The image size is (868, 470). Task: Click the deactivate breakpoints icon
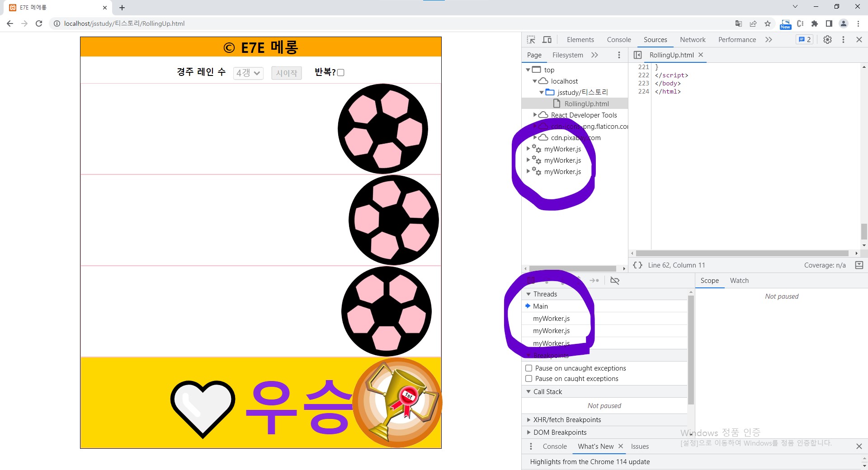point(615,281)
